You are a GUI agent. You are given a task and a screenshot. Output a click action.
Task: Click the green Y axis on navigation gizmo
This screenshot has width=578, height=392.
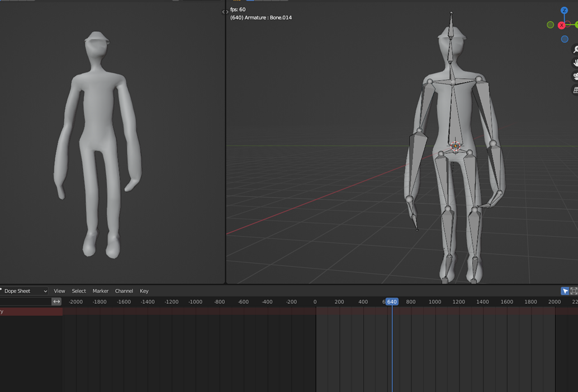[x=576, y=25]
